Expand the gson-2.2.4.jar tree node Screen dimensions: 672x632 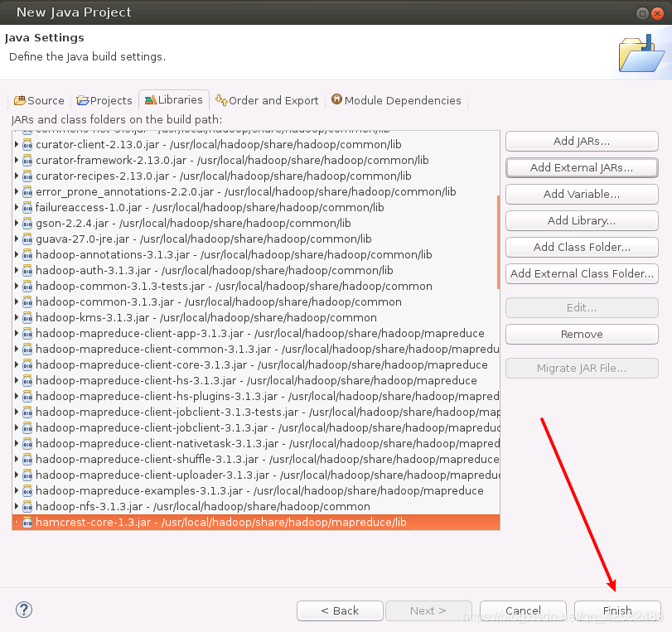17,224
